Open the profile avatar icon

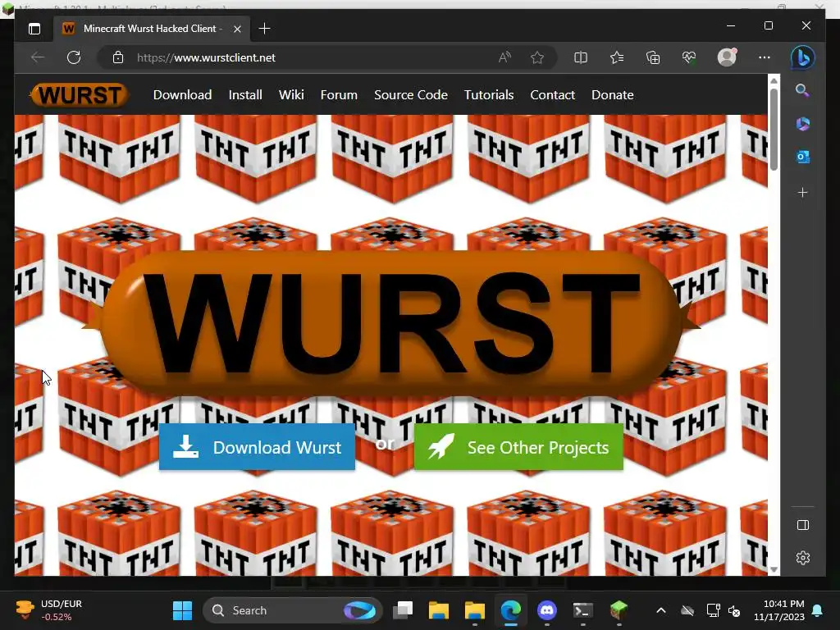(727, 57)
